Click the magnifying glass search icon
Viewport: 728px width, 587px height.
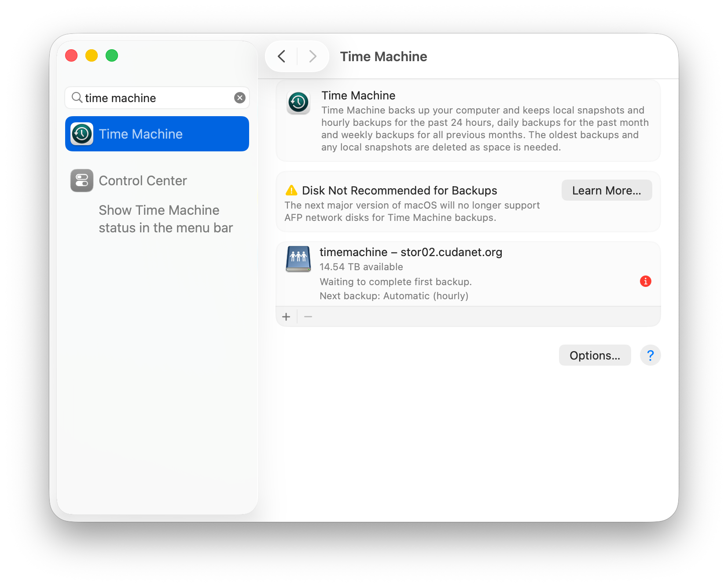pyautogui.click(x=77, y=97)
